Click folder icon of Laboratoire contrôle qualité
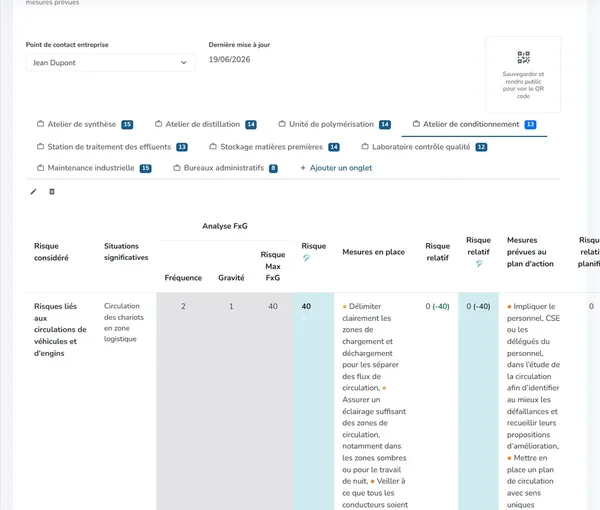 (x=365, y=147)
